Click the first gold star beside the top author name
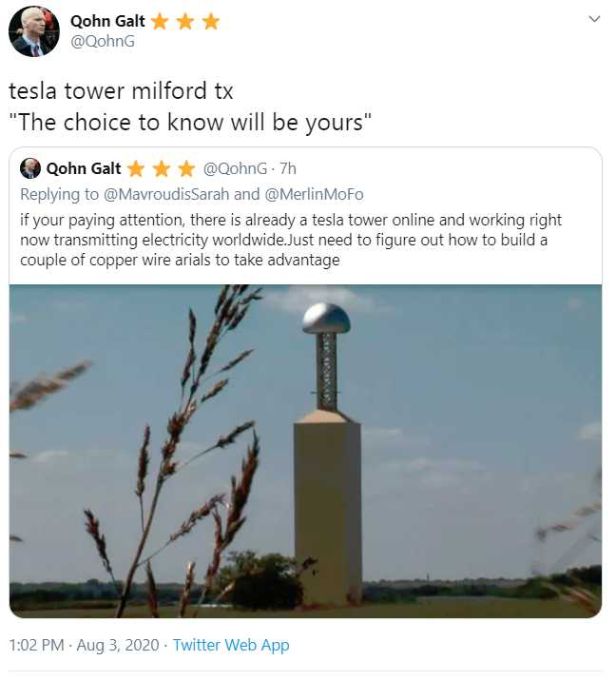This screenshot has width=616, height=680. 160,21
